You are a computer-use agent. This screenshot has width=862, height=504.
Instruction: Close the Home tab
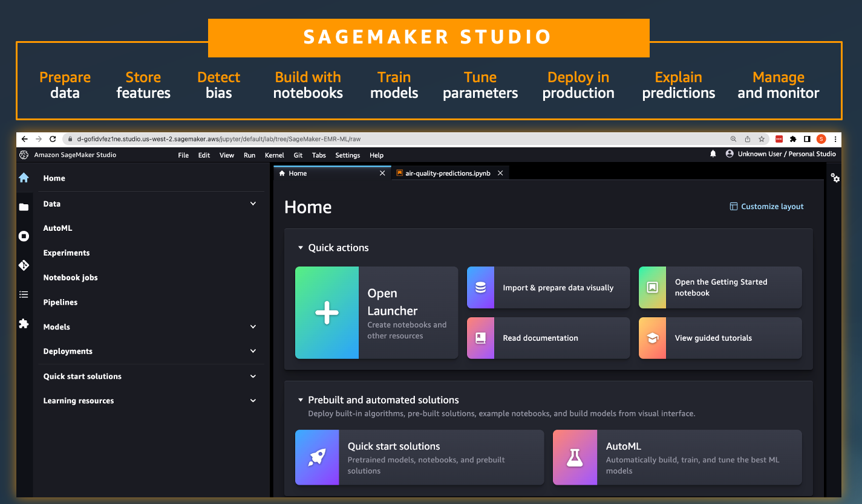382,173
